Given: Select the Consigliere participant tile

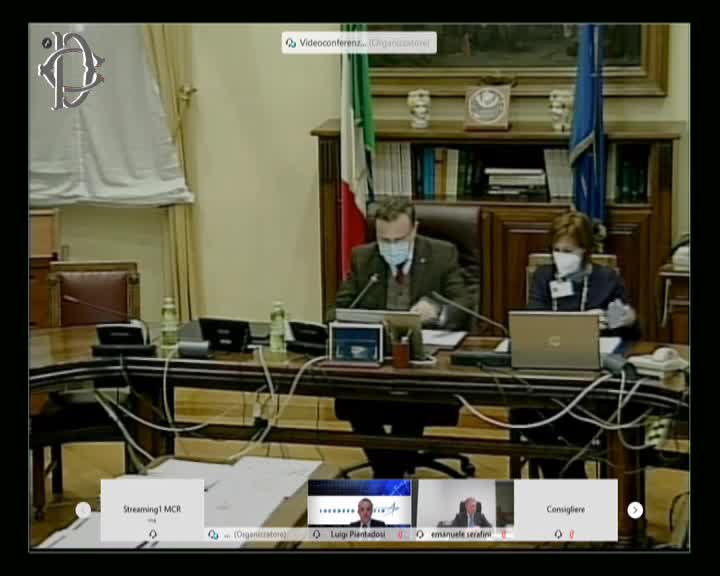Looking at the screenshot, I should pyautogui.click(x=566, y=510).
